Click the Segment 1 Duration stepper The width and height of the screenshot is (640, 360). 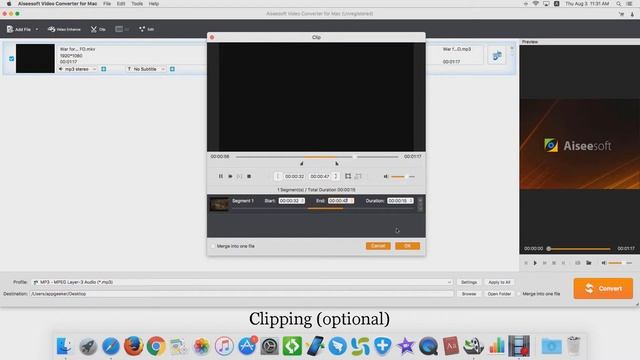[411, 201]
